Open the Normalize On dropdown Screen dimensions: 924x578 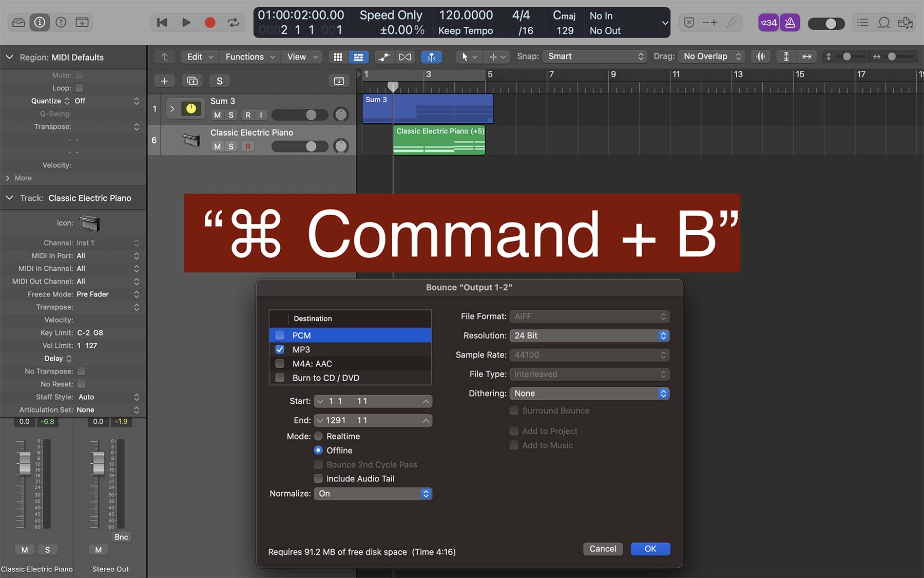pyautogui.click(x=373, y=494)
